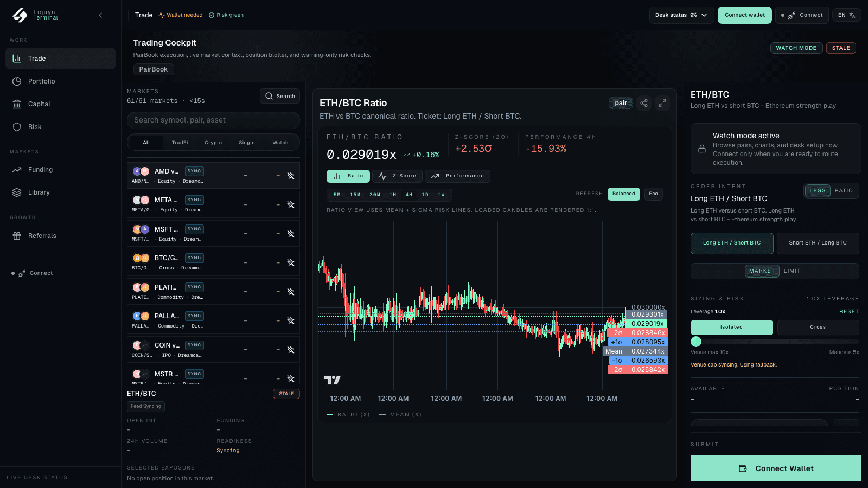Click the STALE badge in header
The height and width of the screenshot is (488, 868).
[x=841, y=48]
